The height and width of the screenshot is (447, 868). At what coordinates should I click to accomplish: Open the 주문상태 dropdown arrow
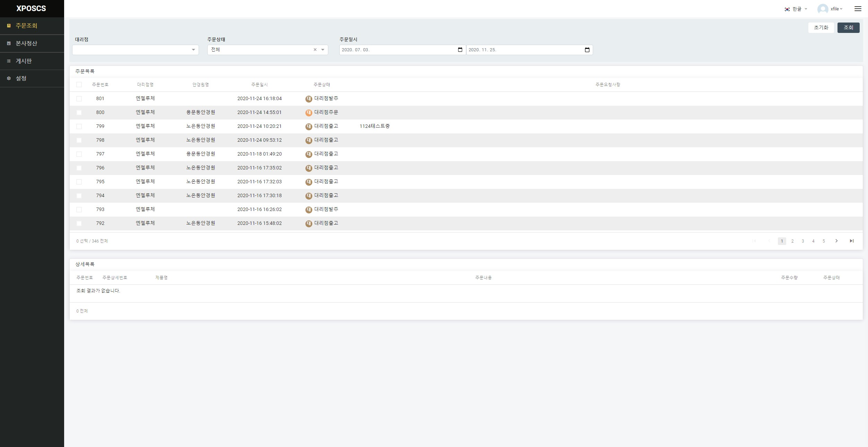coord(323,50)
